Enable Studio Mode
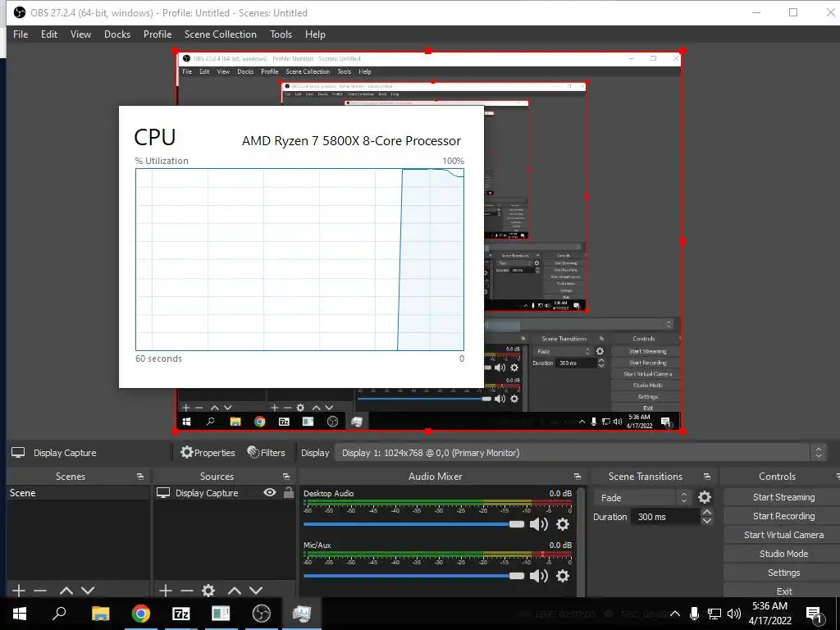The image size is (840, 630). [783, 554]
